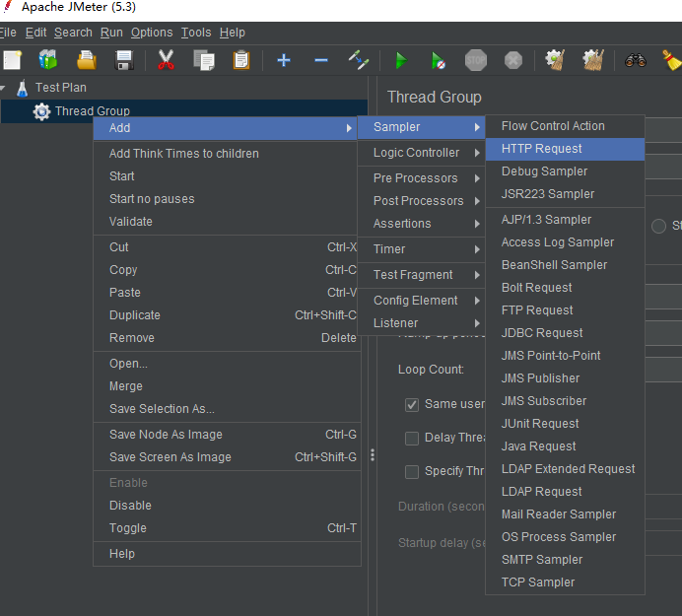The height and width of the screenshot is (616, 682).
Task: Open the Search menu
Action: click(x=73, y=33)
